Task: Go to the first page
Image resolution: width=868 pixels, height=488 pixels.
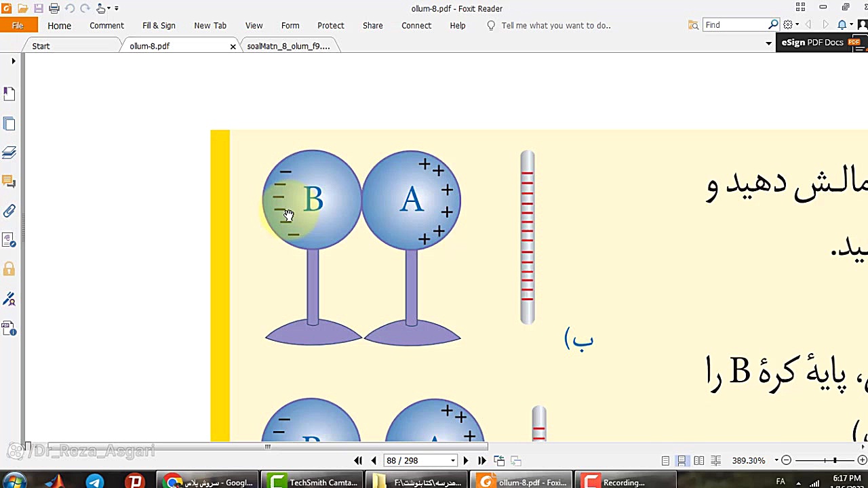Action: tap(358, 461)
